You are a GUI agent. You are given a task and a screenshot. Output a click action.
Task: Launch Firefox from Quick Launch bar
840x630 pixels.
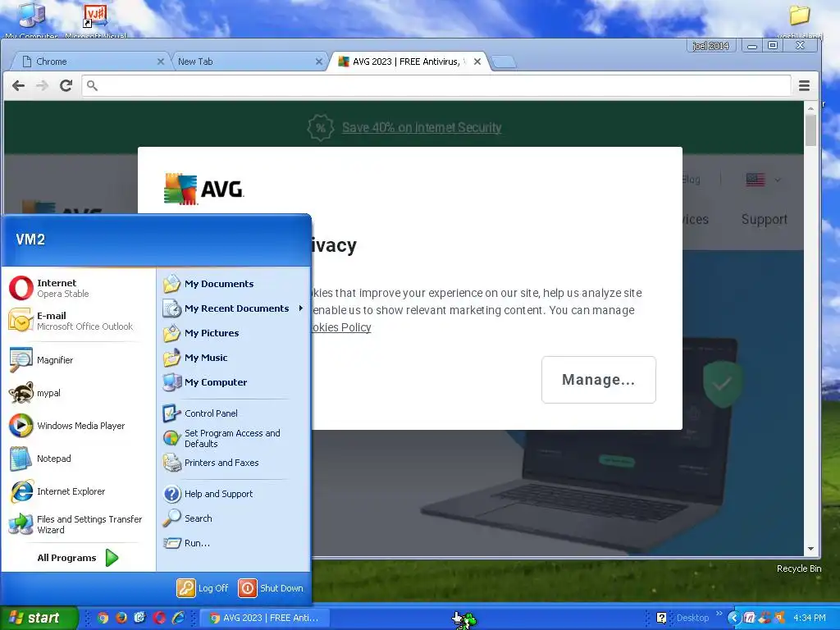[x=121, y=619]
